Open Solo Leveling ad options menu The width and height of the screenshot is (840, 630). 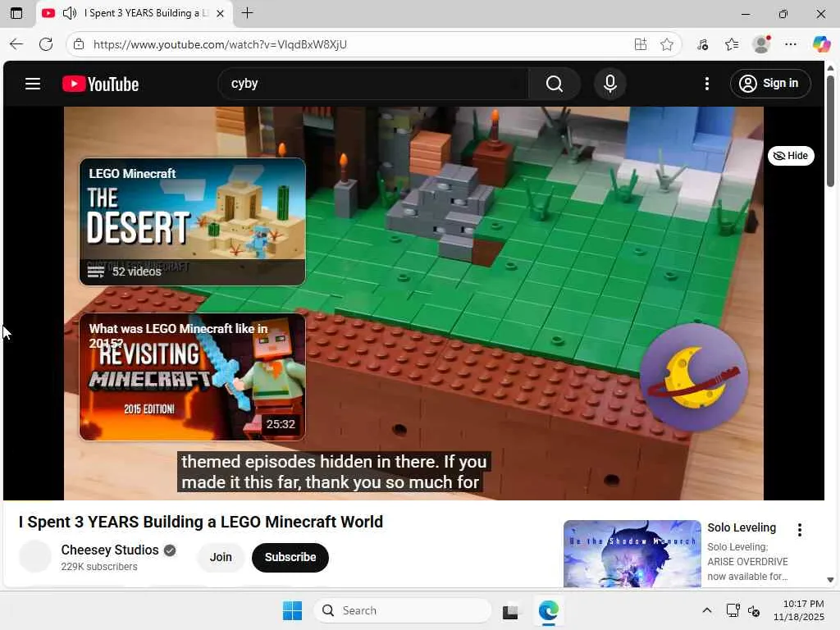[799, 530]
